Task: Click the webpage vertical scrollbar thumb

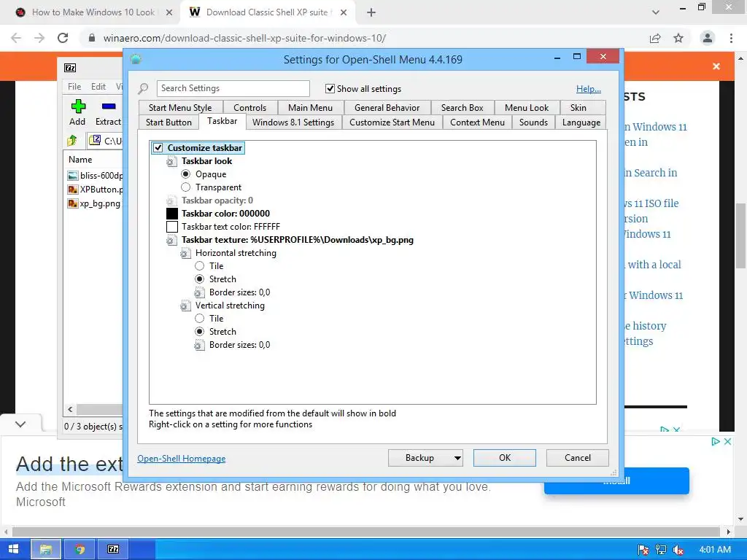Action: click(740, 236)
